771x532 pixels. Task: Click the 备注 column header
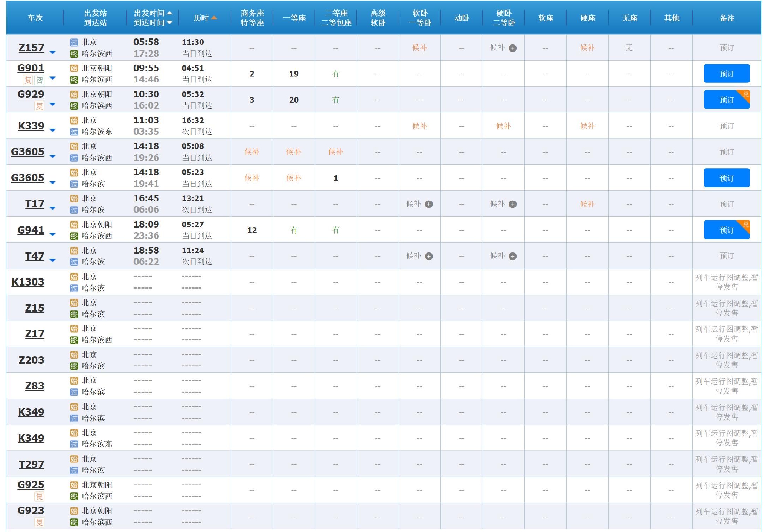point(727,17)
